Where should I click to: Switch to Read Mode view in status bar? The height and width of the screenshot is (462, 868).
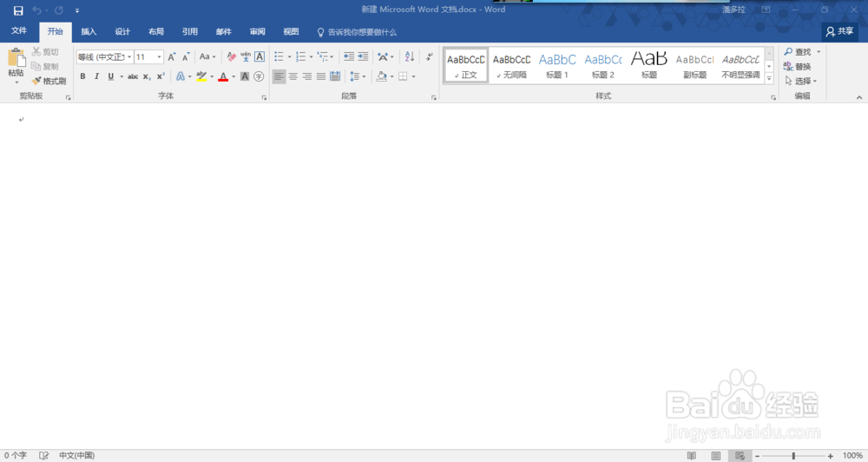point(692,455)
